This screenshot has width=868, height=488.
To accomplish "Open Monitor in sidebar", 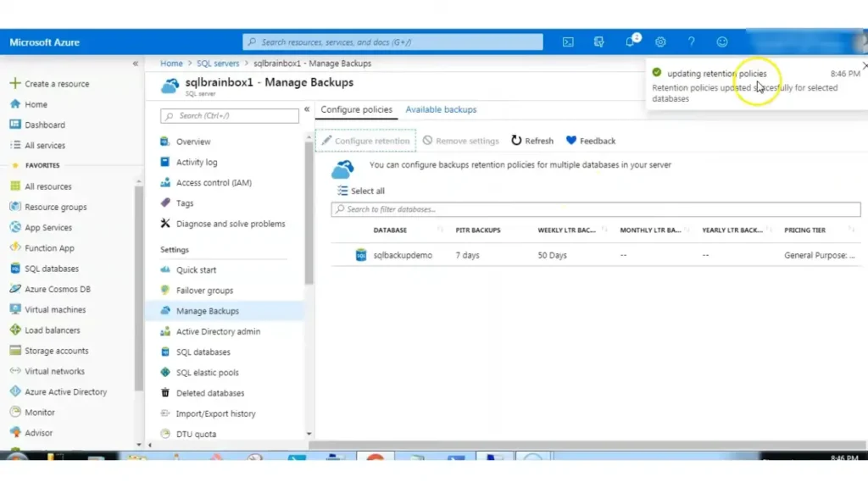I will 32,413.
